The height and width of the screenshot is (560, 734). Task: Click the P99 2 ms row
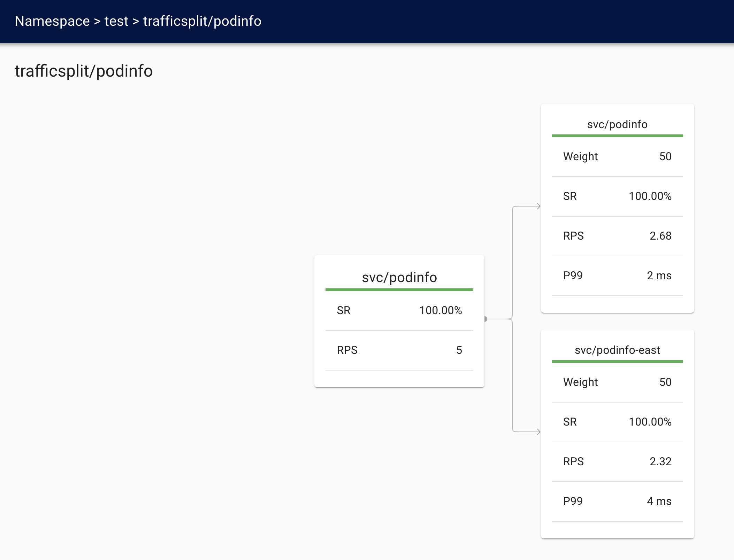[x=617, y=275]
